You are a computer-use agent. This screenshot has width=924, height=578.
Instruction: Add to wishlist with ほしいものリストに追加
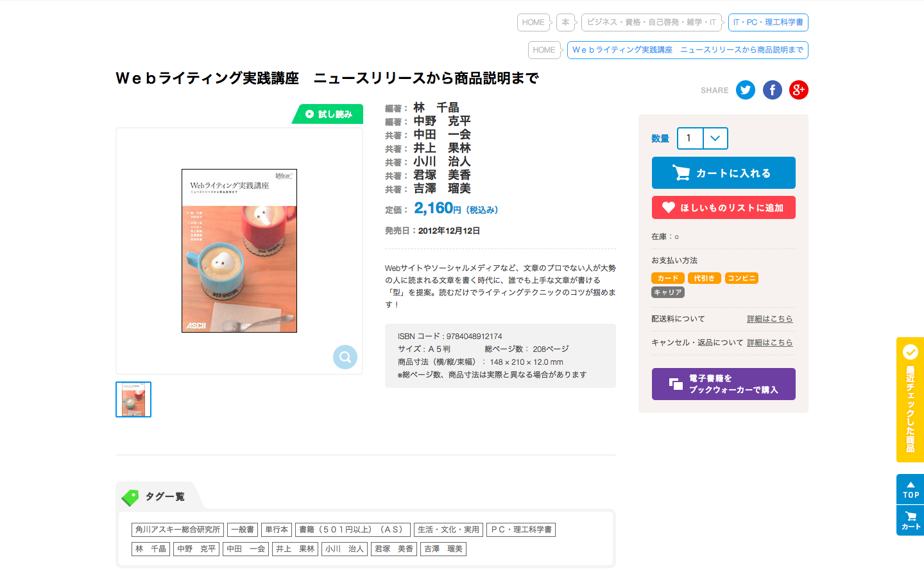tap(724, 207)
